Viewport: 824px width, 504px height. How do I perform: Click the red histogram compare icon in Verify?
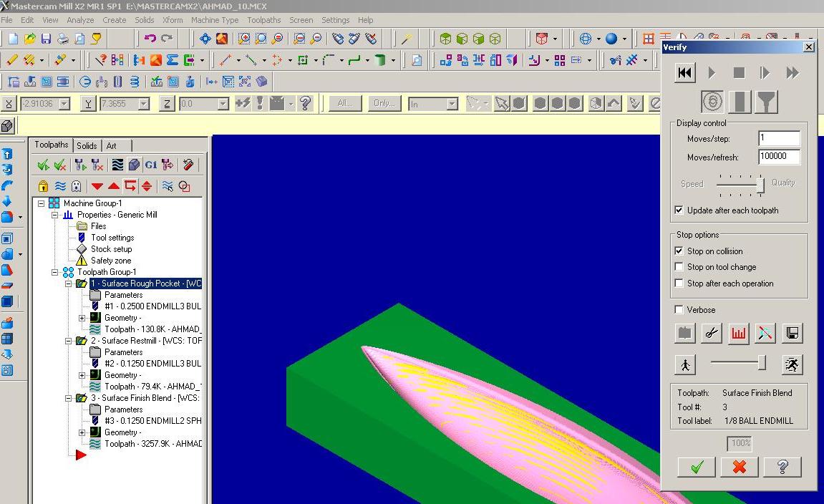click(739, 333)
